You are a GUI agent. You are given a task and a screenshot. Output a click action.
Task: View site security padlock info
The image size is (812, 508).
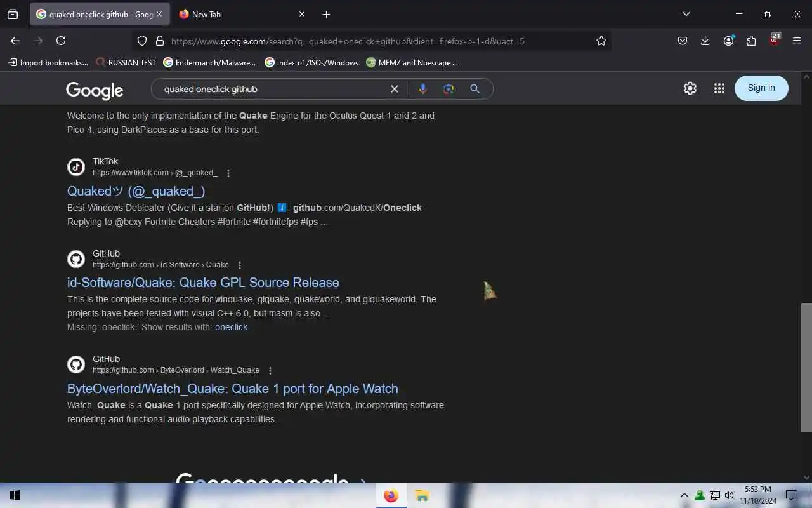[160, 41]
